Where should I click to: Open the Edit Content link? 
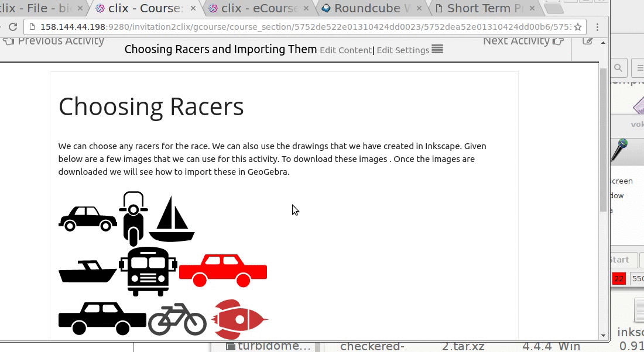point(345,50)
